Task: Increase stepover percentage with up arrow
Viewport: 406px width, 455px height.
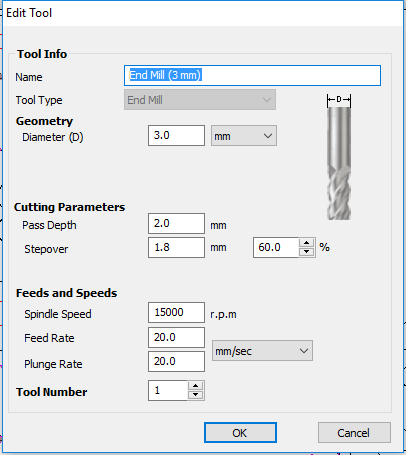Action: (307, 243)
